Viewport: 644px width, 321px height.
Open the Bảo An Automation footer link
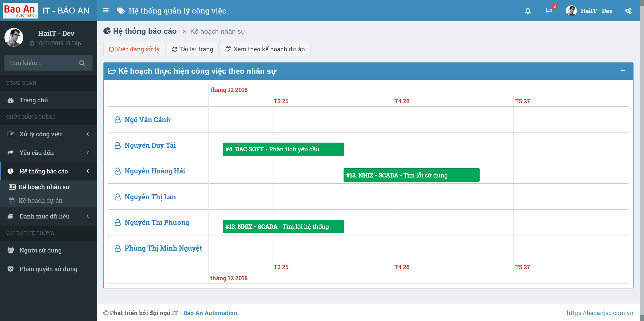211,313
